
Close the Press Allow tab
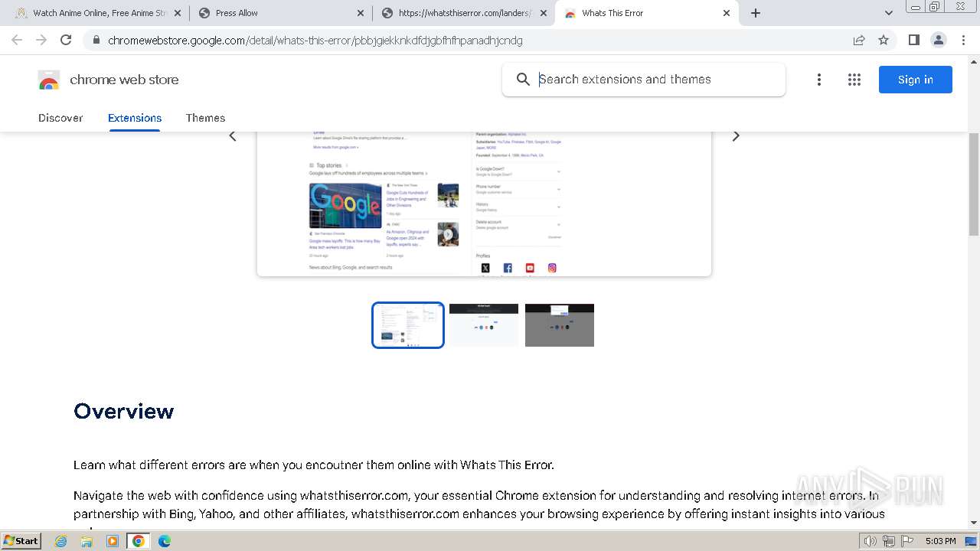(361, 13)
